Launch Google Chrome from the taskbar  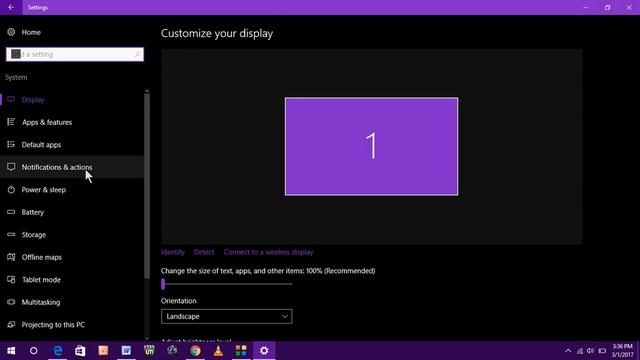point(196,351)
